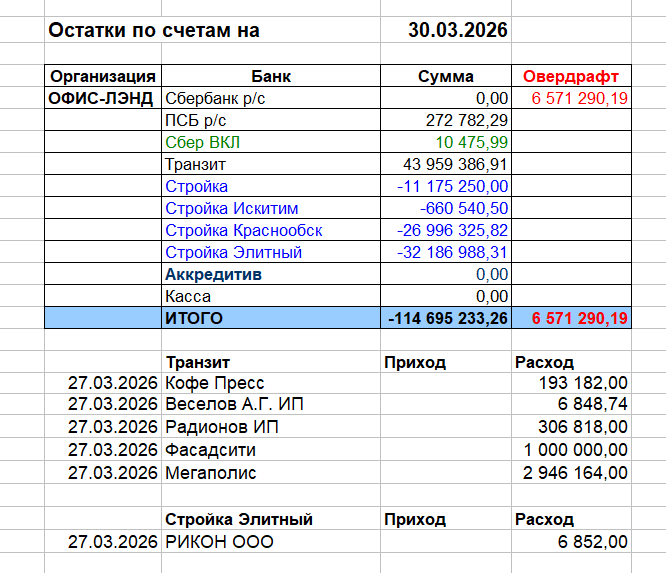The width and height of the screenshot is (666, 573).
Task: Select the green "Сбер ВКЛ" cell
Action: pyautogui.click(x=271, y=142)
